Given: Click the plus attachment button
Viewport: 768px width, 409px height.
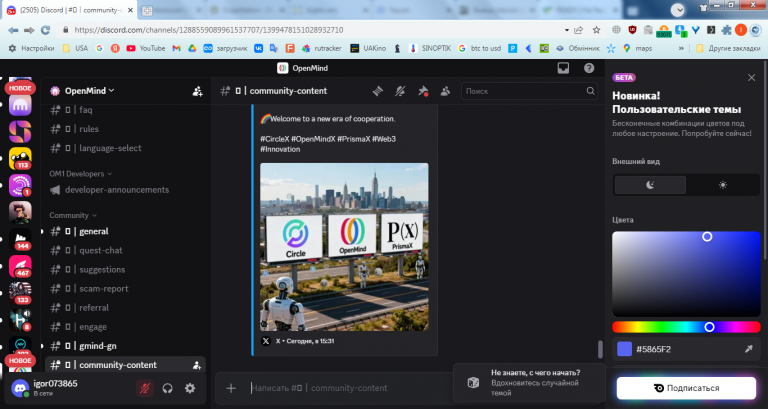Looking at the screenshot, I should [x=231, y=388].
